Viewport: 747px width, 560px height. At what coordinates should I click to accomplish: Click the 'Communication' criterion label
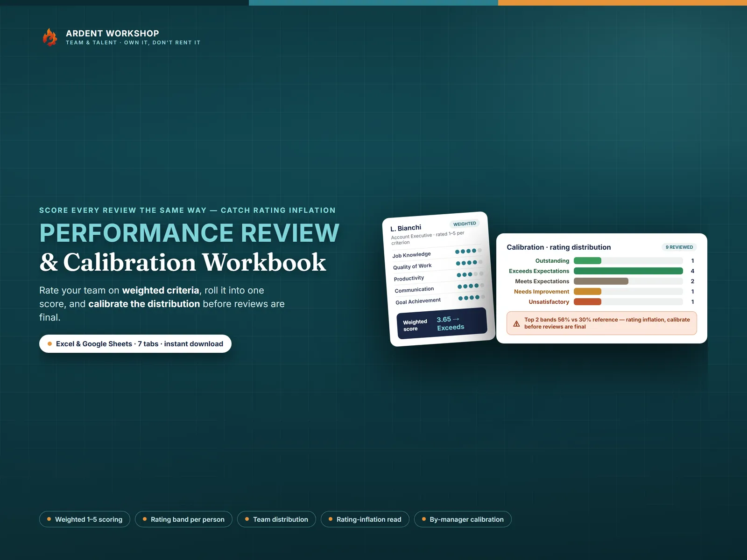coord(414,290)
